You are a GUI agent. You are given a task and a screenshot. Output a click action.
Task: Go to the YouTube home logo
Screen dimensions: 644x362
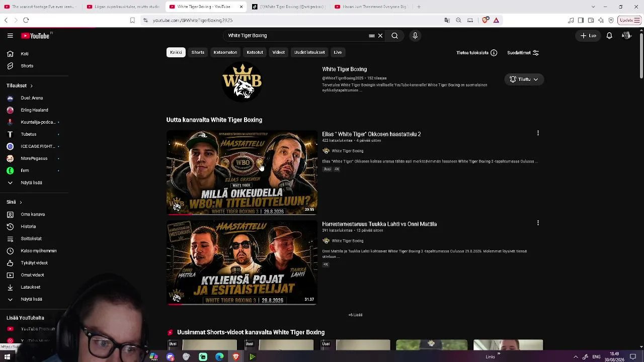click(x=35, y=36)
